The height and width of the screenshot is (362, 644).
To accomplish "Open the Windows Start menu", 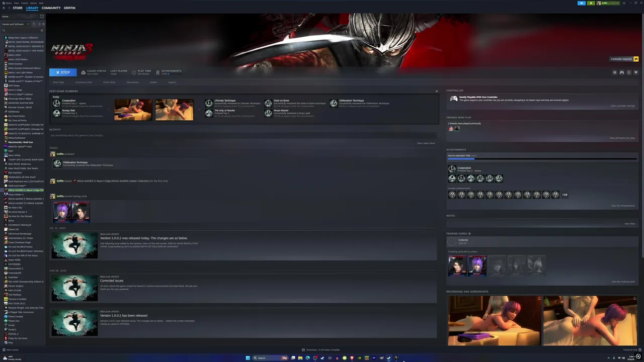I will pyautogui.click(x=248, y=358).
